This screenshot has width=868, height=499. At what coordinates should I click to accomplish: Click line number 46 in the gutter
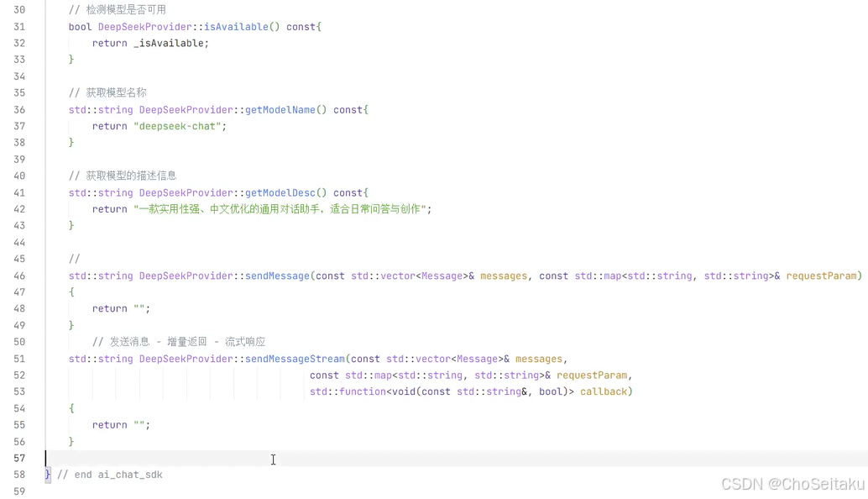19,276
